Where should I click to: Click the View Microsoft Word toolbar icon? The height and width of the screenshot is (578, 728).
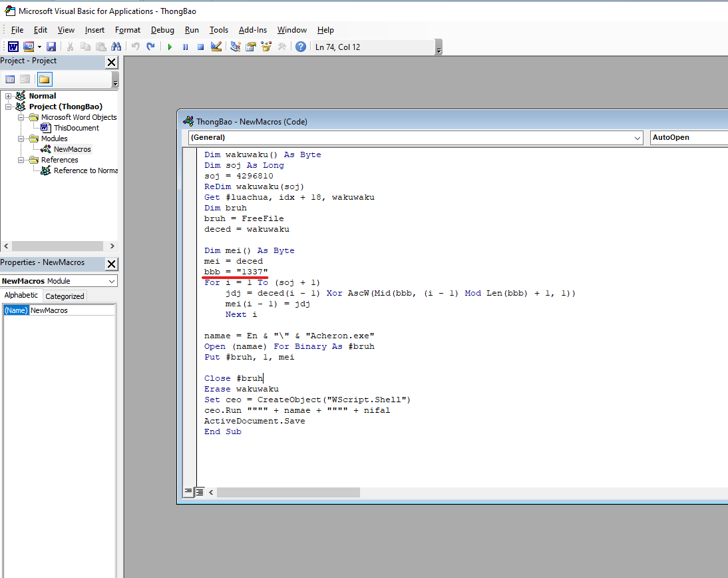pyautogui.click(x=13, y=47)
